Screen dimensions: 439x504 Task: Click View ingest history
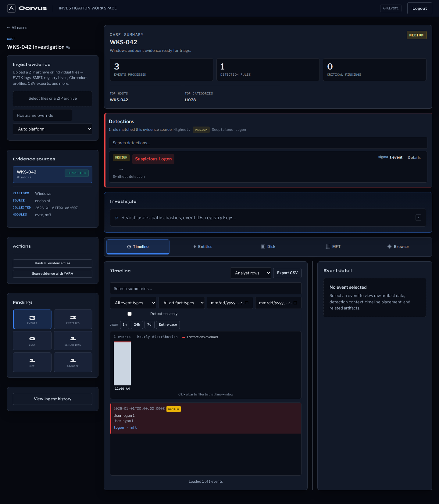pos(52,399)
